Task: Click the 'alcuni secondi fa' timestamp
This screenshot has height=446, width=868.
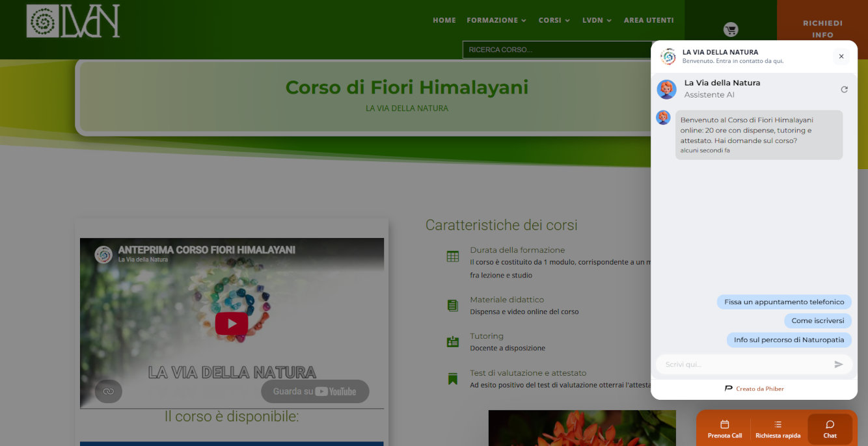Action: [x=705, y=150]
